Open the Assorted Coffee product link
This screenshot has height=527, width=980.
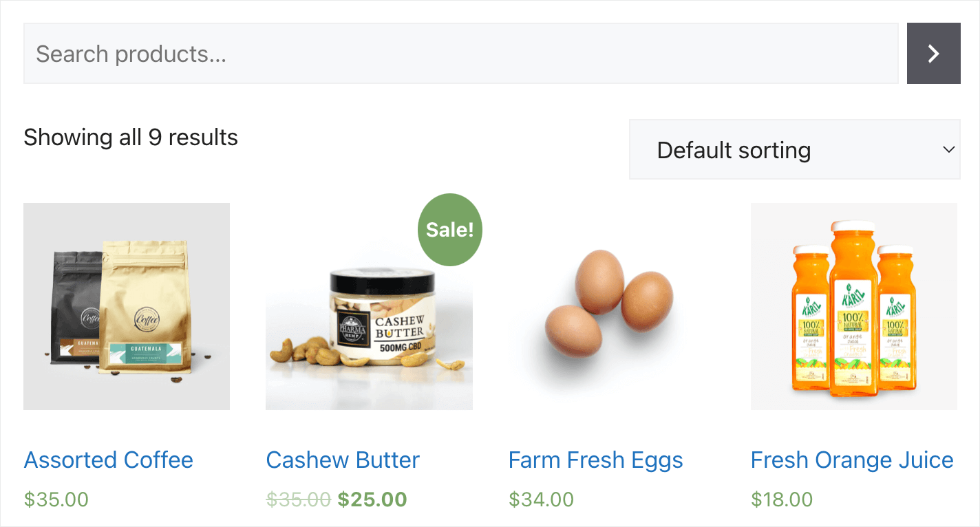pyautogui.click(x=108, y=460)
